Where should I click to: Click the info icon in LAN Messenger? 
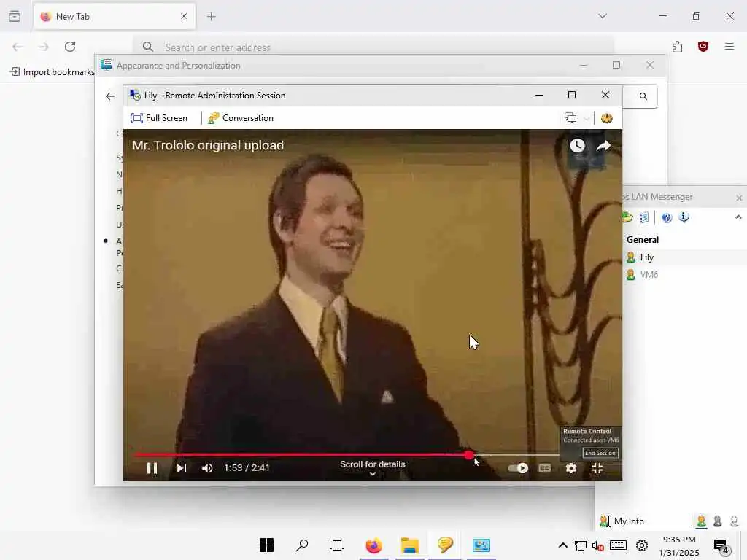[x=684, y=217]
